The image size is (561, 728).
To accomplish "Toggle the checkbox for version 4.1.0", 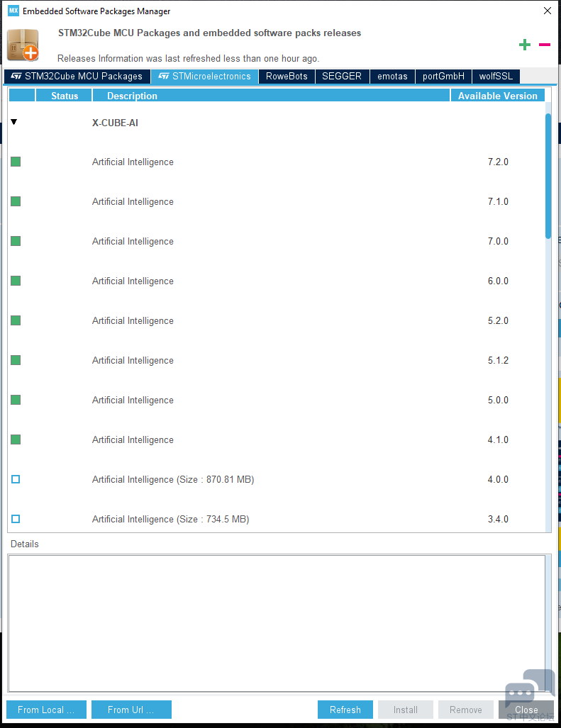I will (16, 439).
